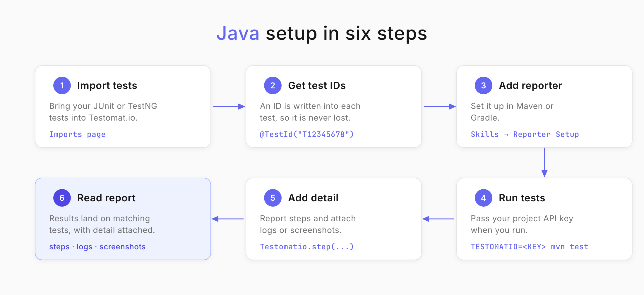The image size is (644, 295).
Task: Click 'Bring your JUnit or TestNG' description
Action: (x=103, y=106)
